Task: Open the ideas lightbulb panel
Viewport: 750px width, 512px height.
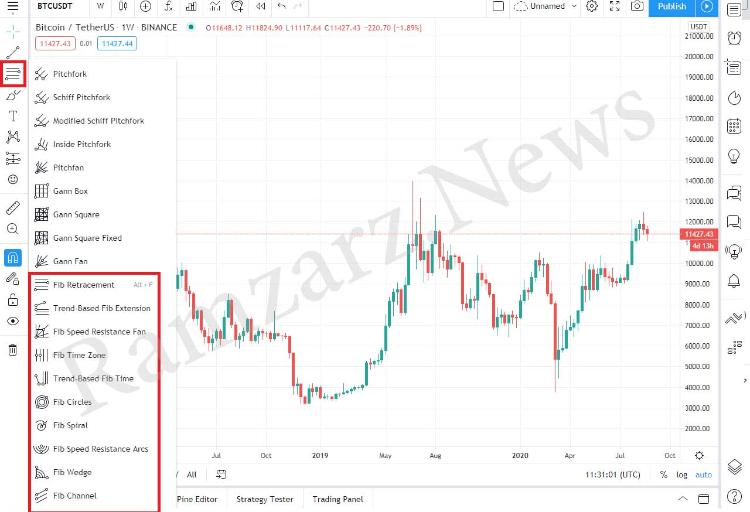Action: pos(734,156)
